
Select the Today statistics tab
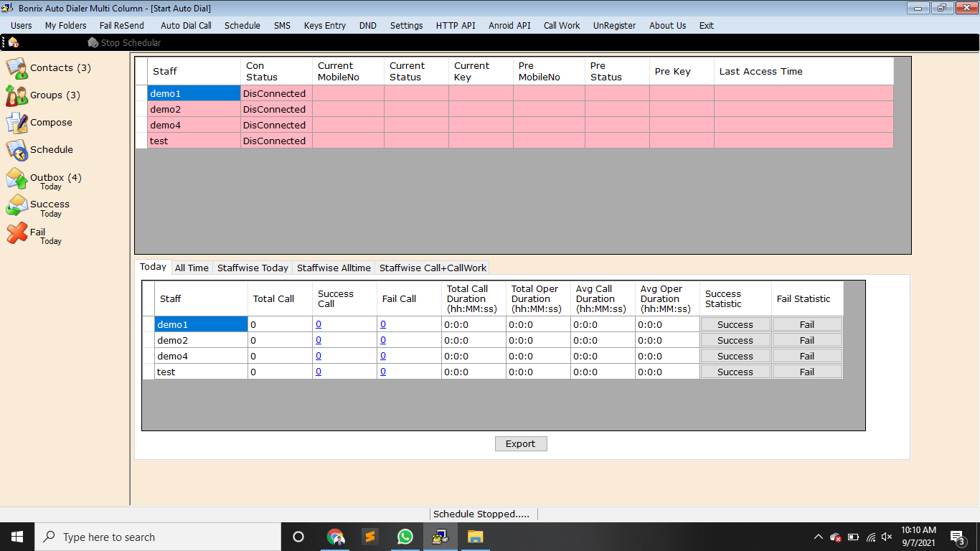click(x=153, y=267)
